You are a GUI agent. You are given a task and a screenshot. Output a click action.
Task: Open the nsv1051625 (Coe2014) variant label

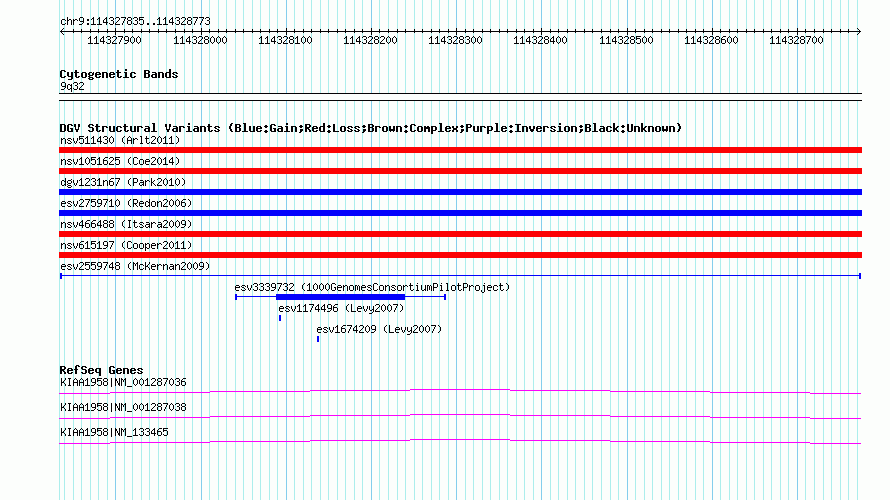click(x=120, y=161)
